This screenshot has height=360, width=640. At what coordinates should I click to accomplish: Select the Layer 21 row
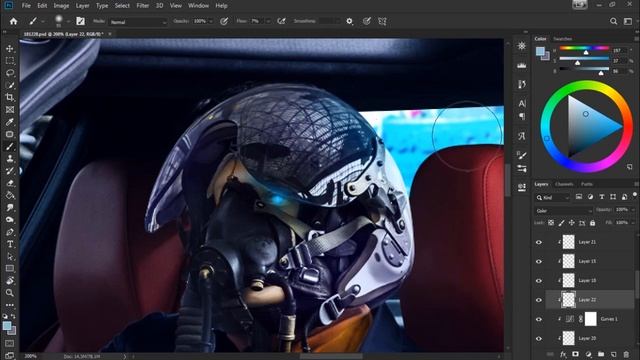[x=590, y=242]
